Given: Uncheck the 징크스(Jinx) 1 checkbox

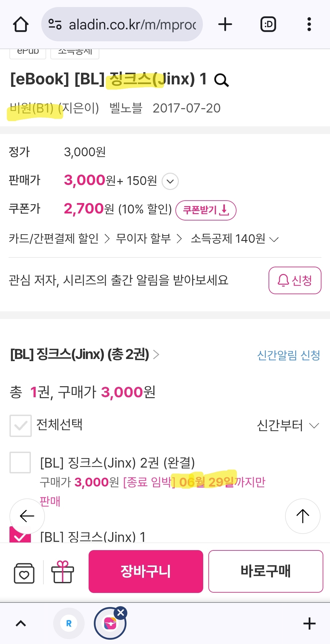Looking at the screenshot, I should pos(20,536).
